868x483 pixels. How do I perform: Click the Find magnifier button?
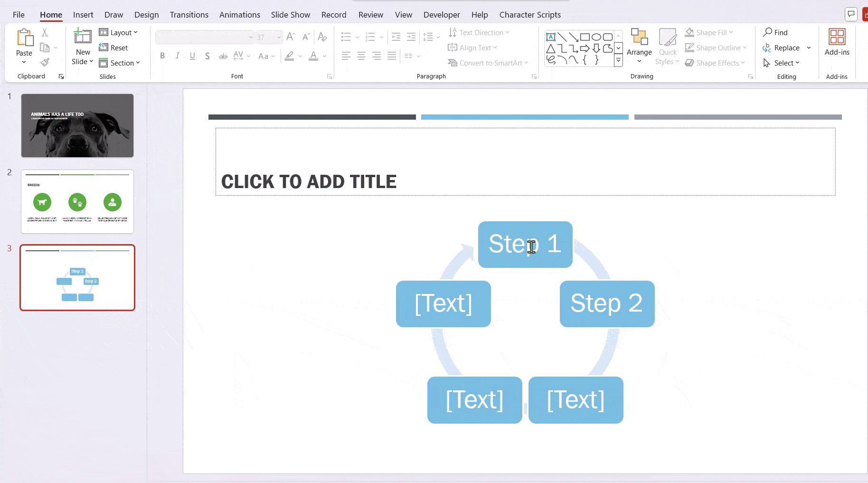775,32
